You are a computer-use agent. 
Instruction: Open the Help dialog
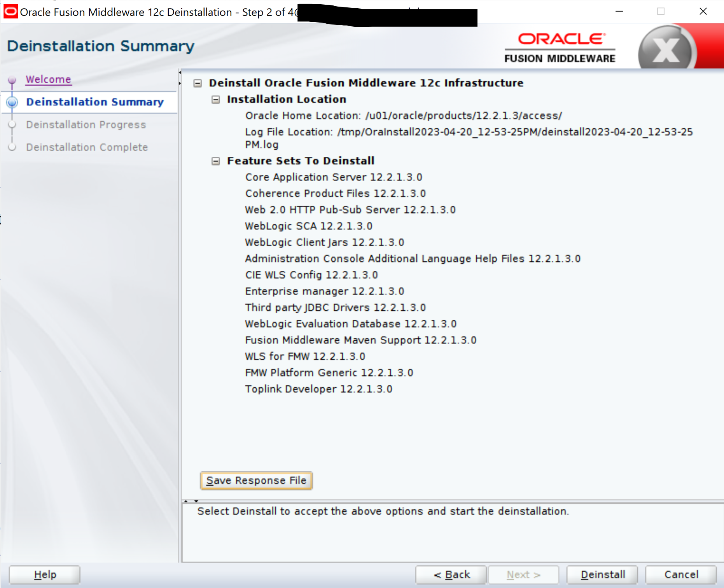(x=45, y=574)
